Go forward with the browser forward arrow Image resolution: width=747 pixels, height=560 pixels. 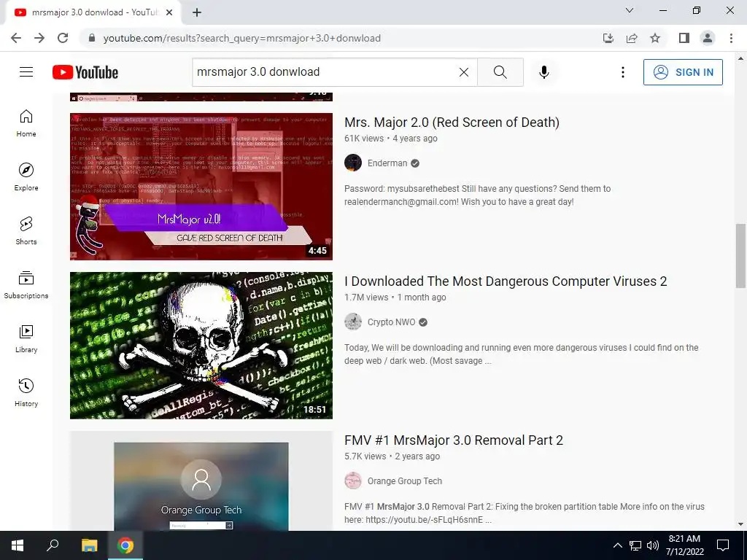(39, 38)
